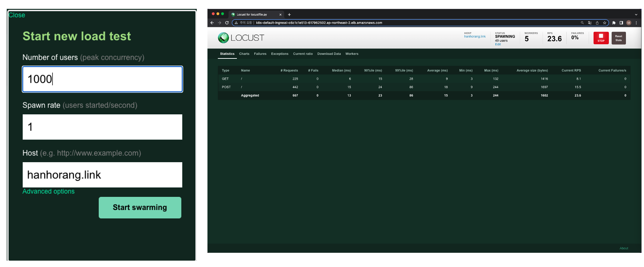
Task: Open the hanhorang.link host link
Action: tap(475, 36)
